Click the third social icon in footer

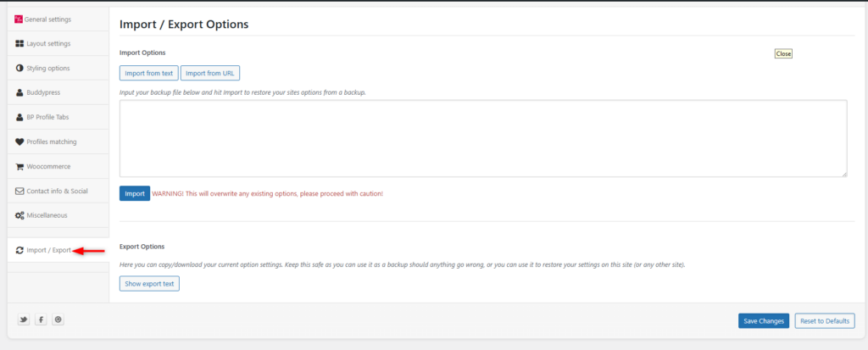(58, 319)
